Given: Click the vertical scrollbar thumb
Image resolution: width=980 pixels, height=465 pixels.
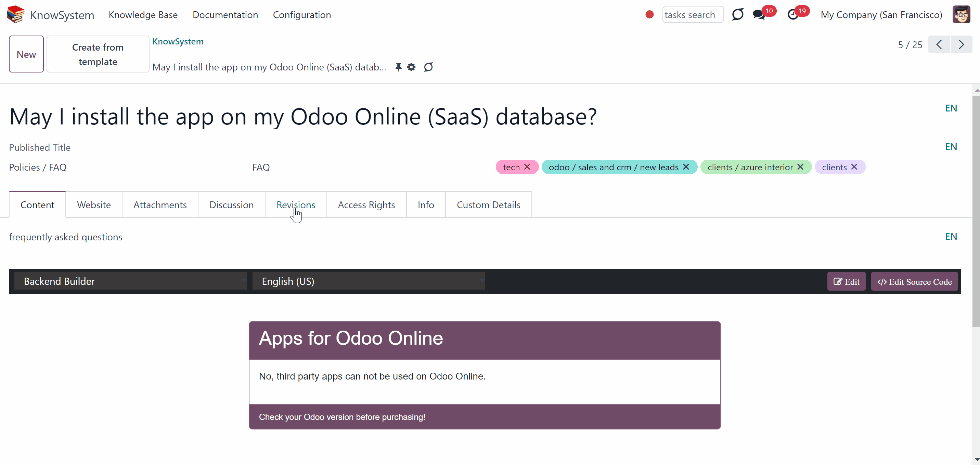Looking at the screenshot, I should click(976, 211).
